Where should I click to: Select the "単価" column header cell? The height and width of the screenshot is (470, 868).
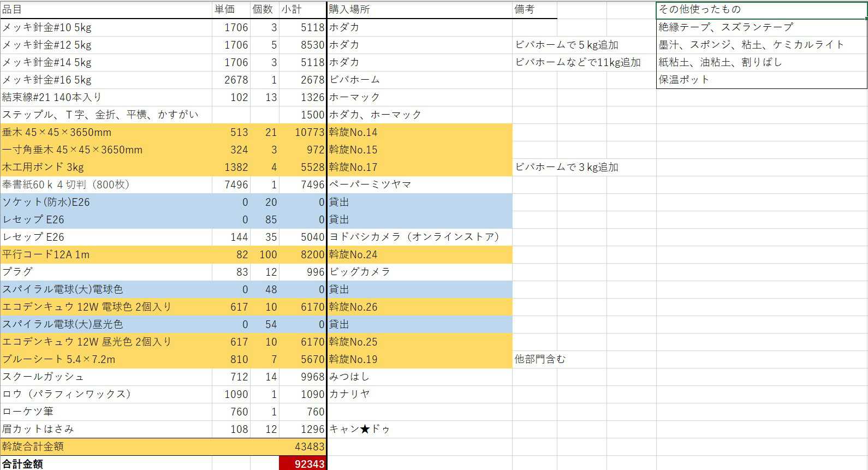pos(231,9)
